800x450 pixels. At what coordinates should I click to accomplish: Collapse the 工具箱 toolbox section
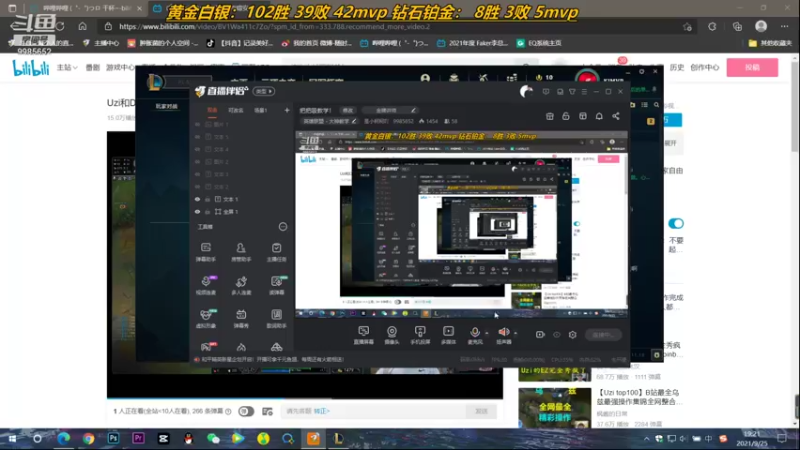click(x=283, y=227)
